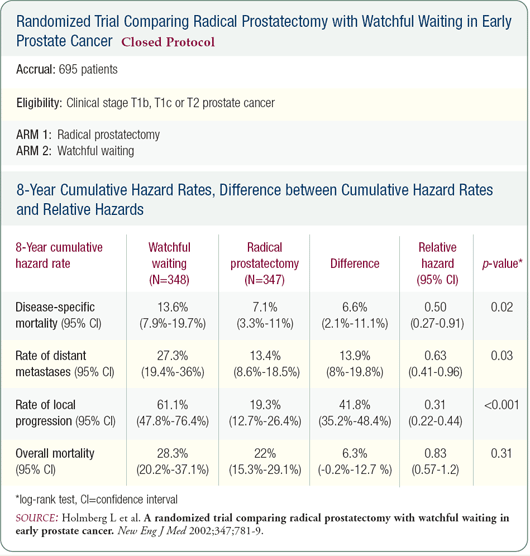
Task: Click the Holmberg L et al. source citation
Action: [x=262, y=524]
